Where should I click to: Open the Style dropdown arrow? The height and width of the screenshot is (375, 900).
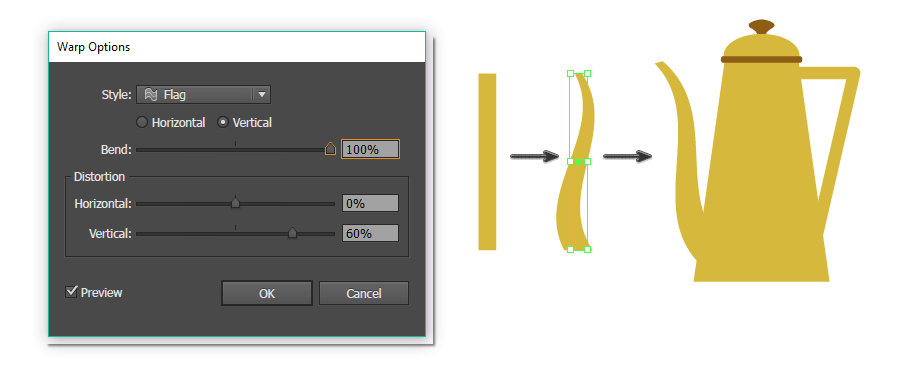(262, 95)
